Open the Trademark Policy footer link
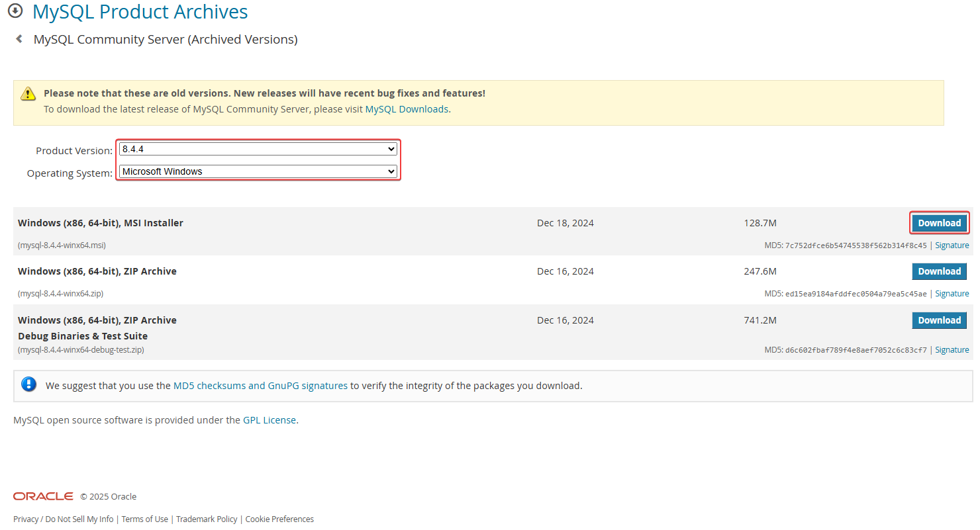The width and height of the screenshot is (980, 530). click(x=207, y=519)
